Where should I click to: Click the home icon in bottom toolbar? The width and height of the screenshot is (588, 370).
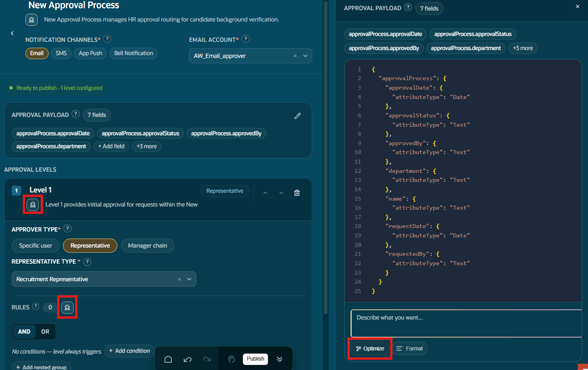168,359
